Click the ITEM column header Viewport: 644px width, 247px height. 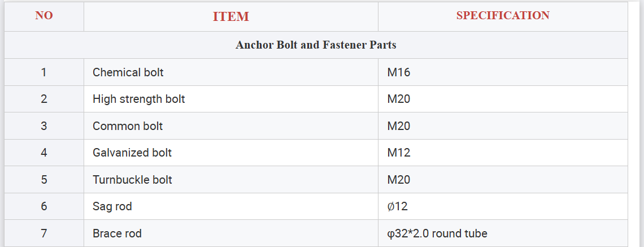[x=230, y=16]
